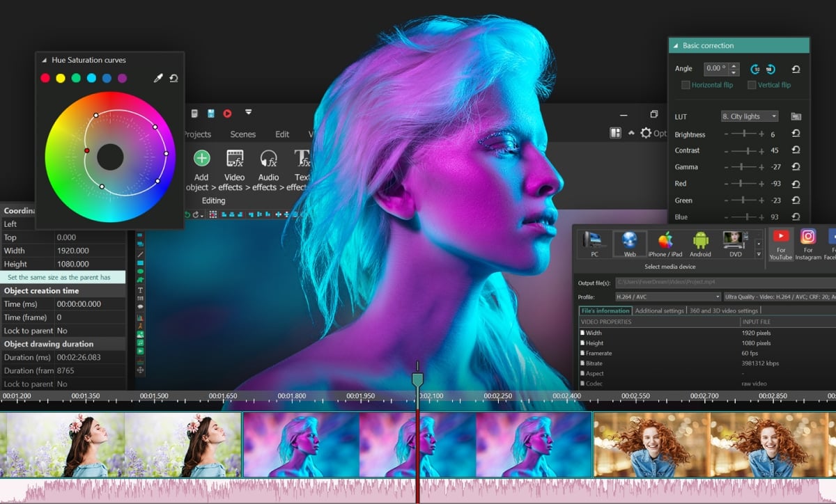Click the Time (ms) 00:00:00.000 value
The image size is (836, 504).
[x=91, y=304]
